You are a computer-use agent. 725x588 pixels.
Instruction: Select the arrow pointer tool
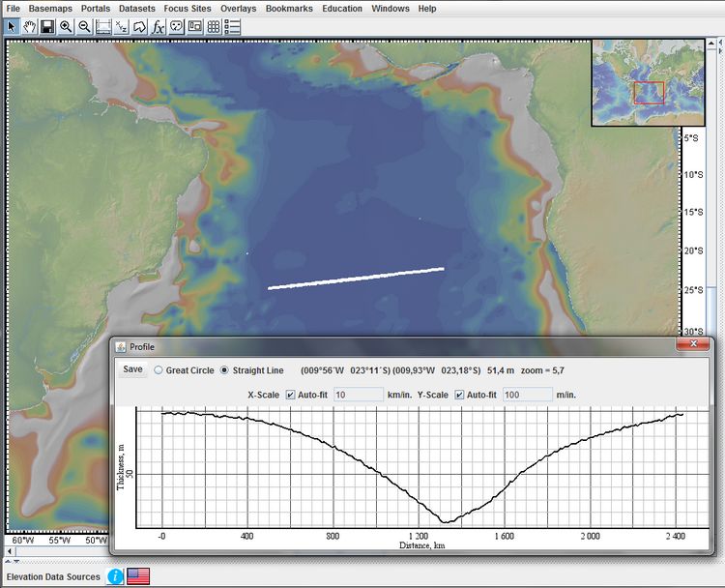click(x=12, y=27)
